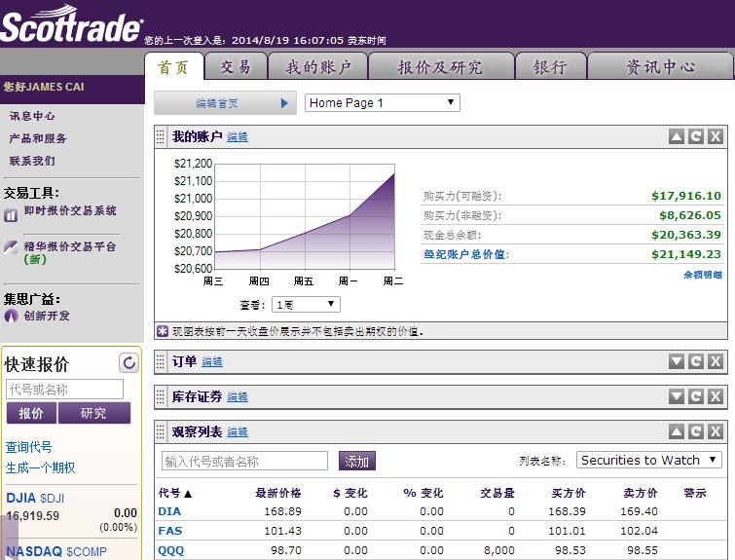Expand the 库存证券 panel with down arrow
This screenshot has height=560, width=735.
pyautogui.click(x=677, y=396)
